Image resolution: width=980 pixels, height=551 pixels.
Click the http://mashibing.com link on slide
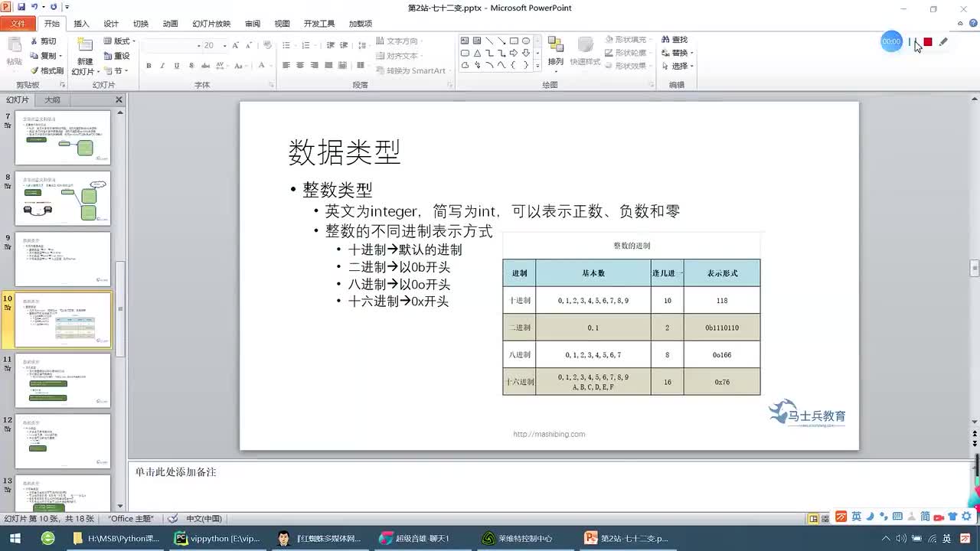point(549,434)
